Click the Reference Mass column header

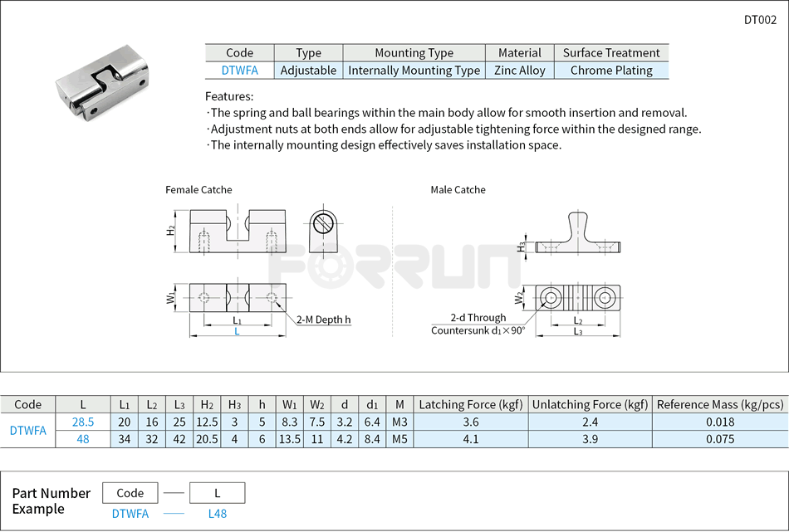click(x=719, y=405)
